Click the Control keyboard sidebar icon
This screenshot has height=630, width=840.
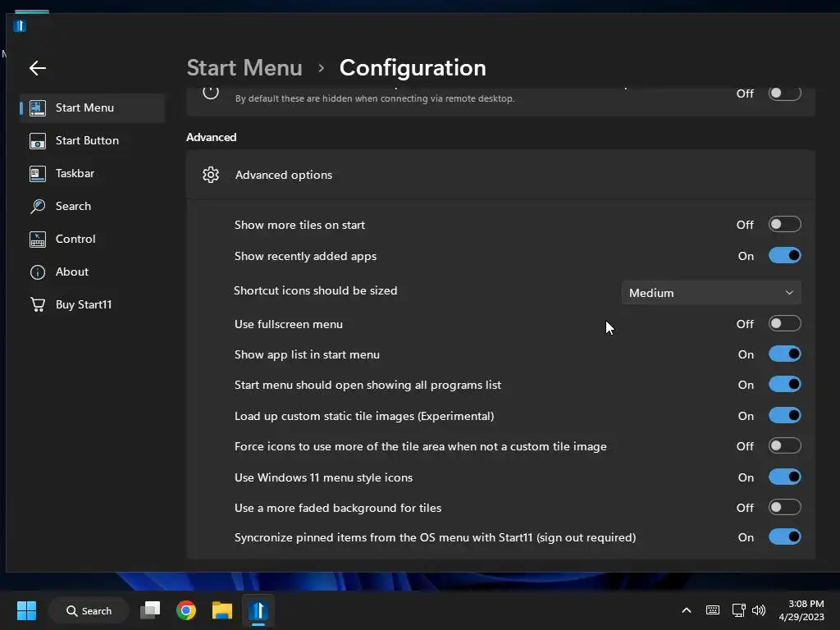pyautogui.click(x=38, y=240)
